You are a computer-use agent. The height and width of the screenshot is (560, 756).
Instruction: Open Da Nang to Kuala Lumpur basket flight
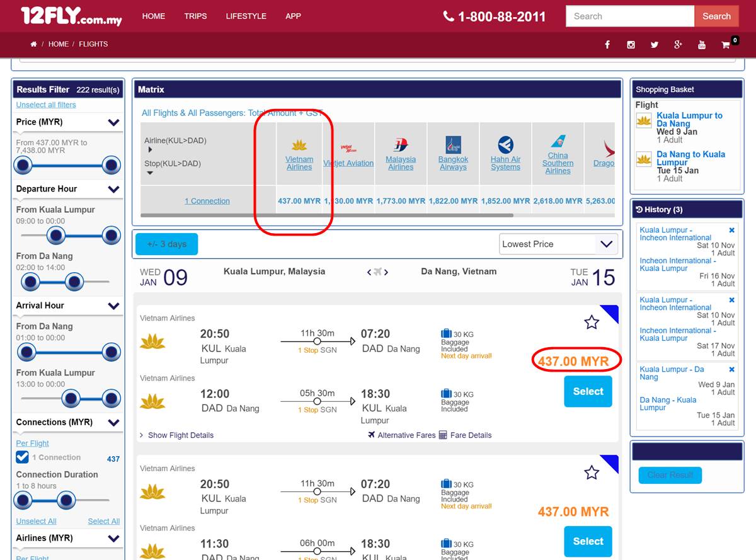[690, 158]
